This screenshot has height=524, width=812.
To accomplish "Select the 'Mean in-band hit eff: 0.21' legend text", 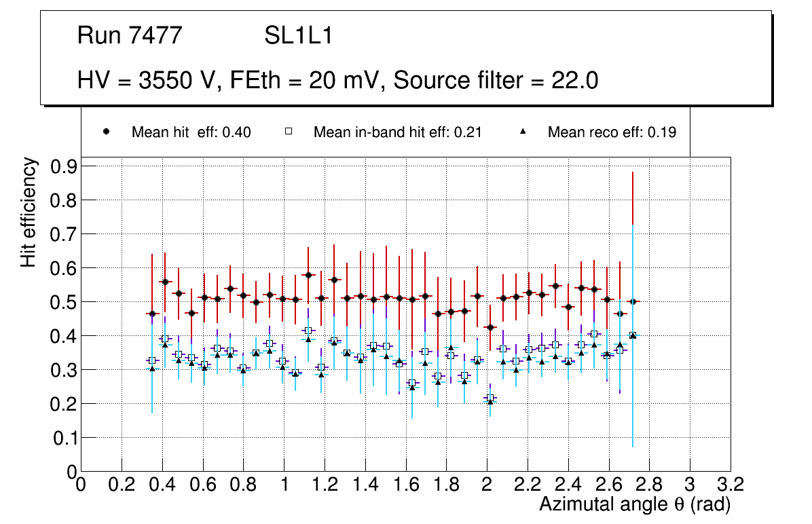I will coord(397,132).
